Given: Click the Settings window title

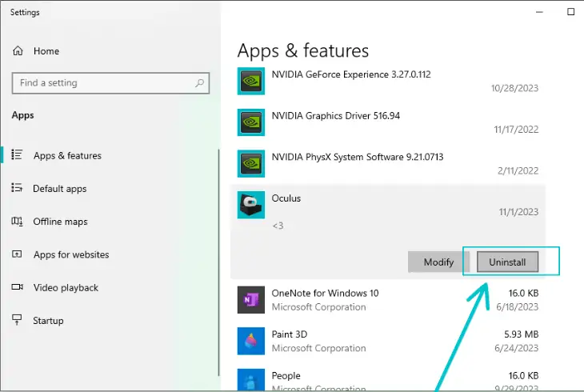Looking at the screenshot, I should (25, 12).
